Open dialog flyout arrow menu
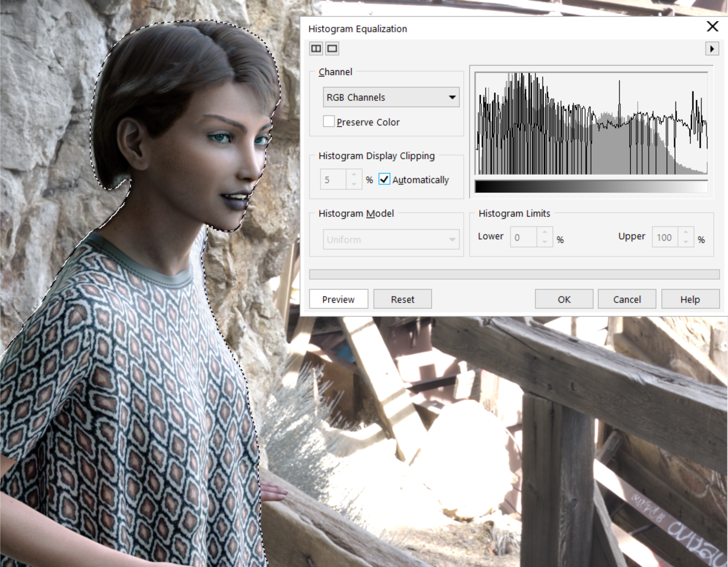 click(712, 49)
